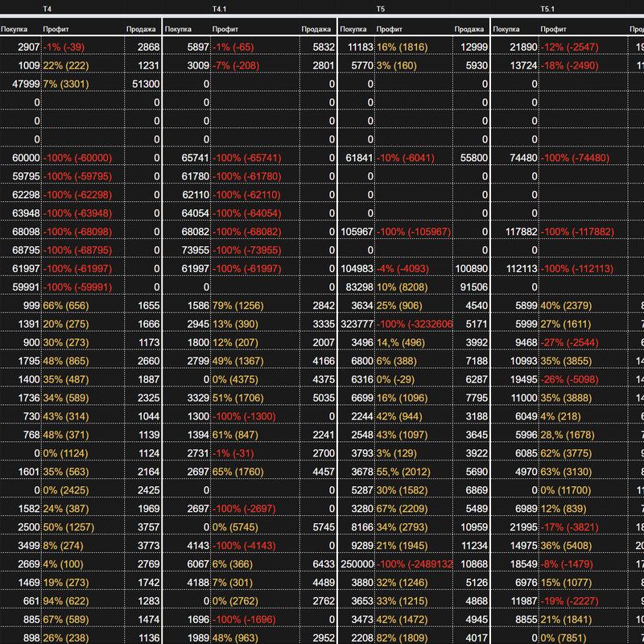Select the purchase cell showing 250000
This screenshot has height=644, width=644.
pos(359,565)
